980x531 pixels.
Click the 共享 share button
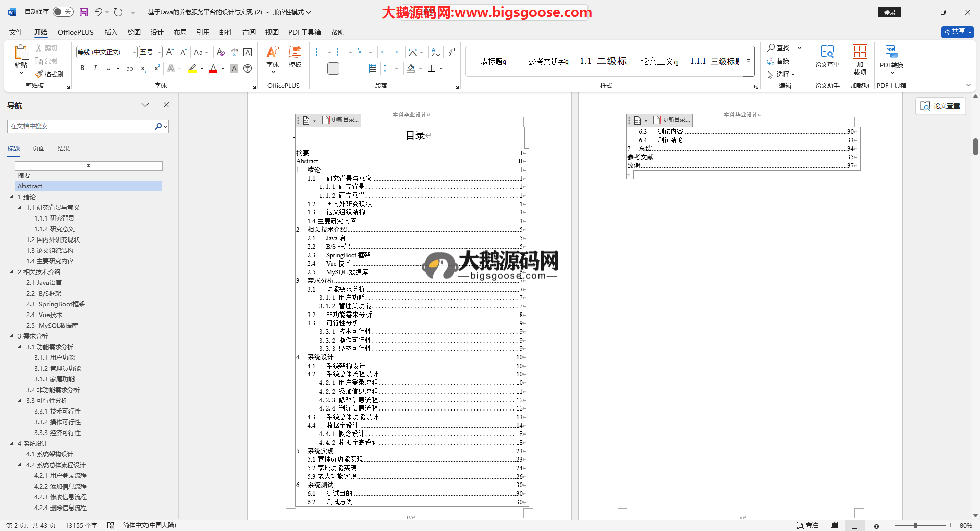click(957, 32)
